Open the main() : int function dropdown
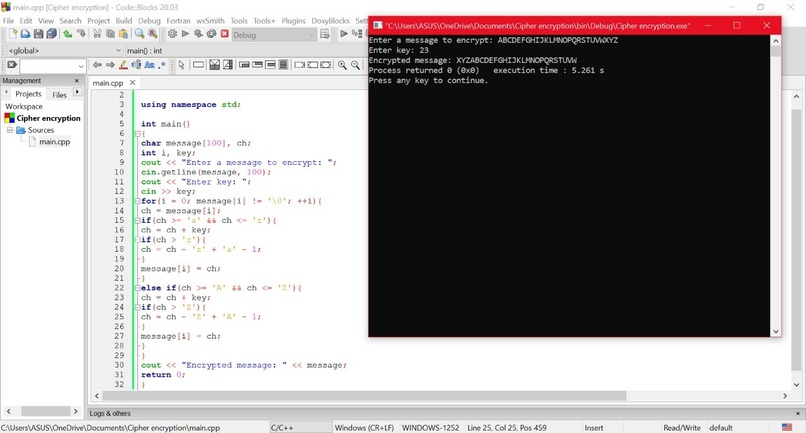 245,50
